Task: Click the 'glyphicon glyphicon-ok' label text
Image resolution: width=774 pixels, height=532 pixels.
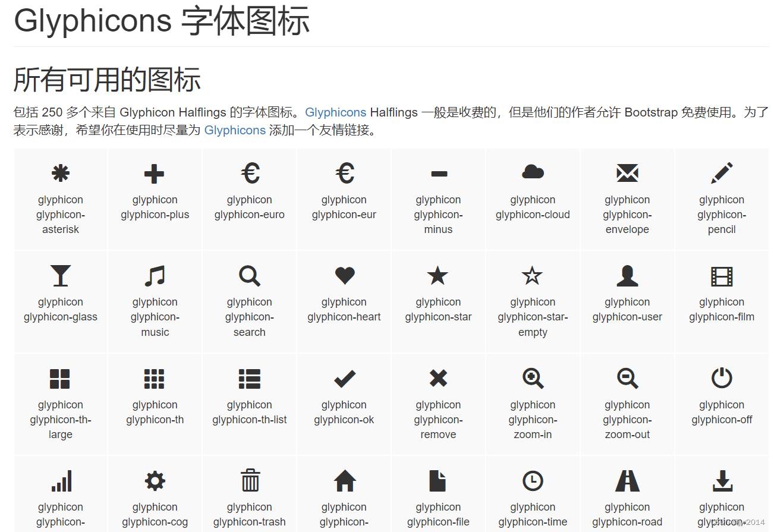Action: click(x=344, y=412)
